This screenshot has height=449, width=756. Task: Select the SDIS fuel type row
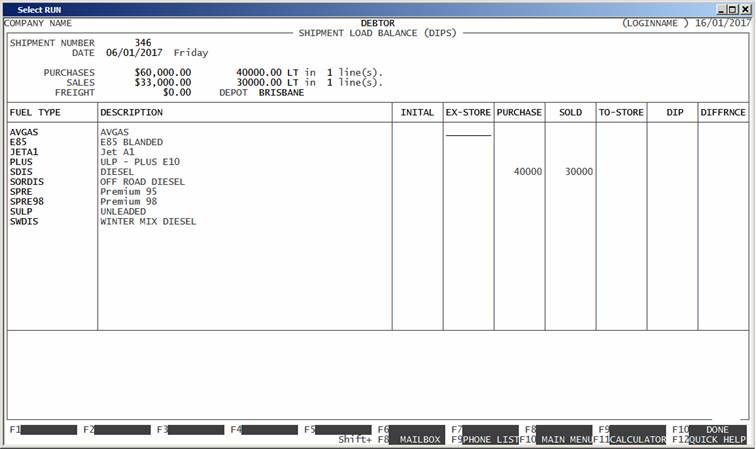(21, 172)
